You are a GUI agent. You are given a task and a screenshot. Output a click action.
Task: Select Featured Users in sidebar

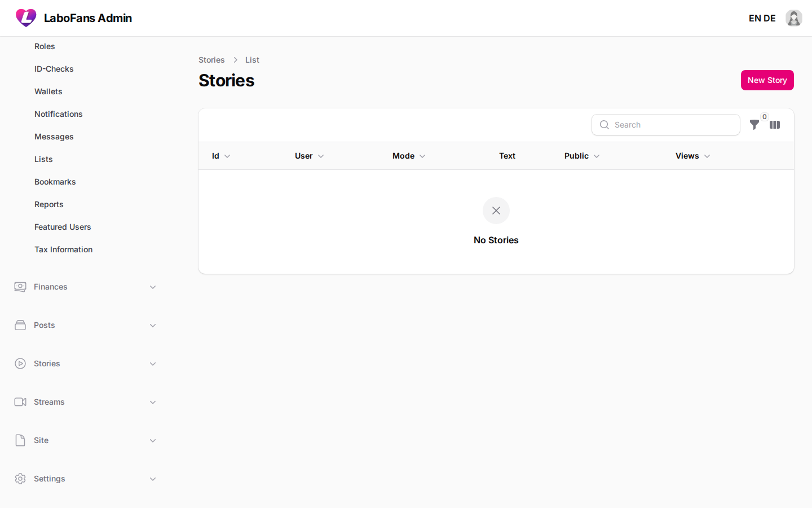[x=63, y=227]
